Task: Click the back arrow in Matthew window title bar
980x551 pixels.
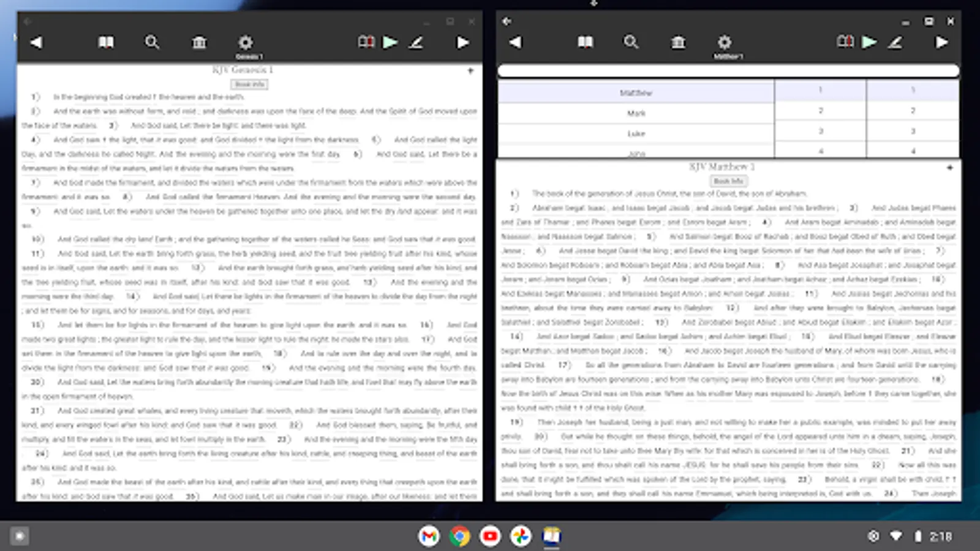Action: 507,21
